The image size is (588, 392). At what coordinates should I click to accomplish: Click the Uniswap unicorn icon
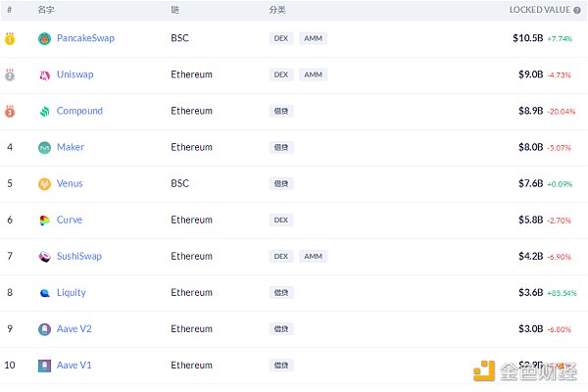(x=44, y=74)
